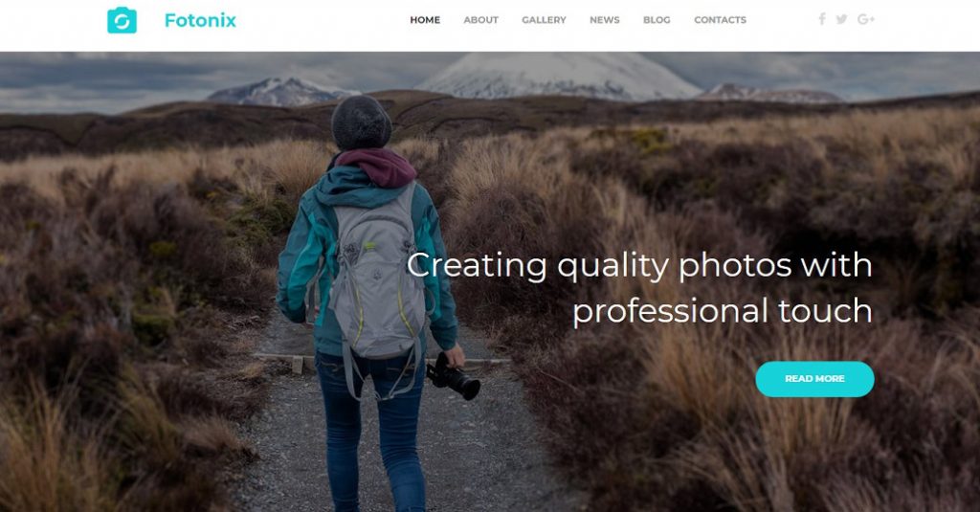Open the News section

605,20
